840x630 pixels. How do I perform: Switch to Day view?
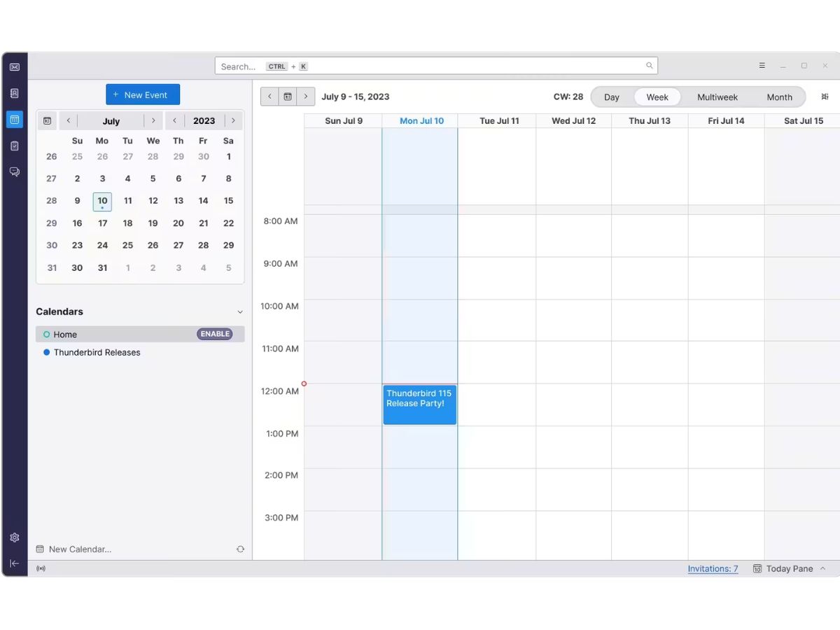(612, 97)
